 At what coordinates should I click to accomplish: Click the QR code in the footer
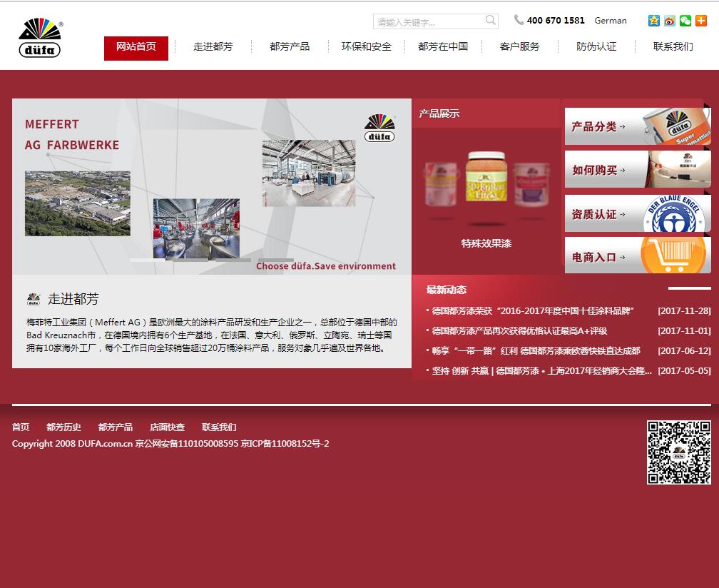(678, 452)
